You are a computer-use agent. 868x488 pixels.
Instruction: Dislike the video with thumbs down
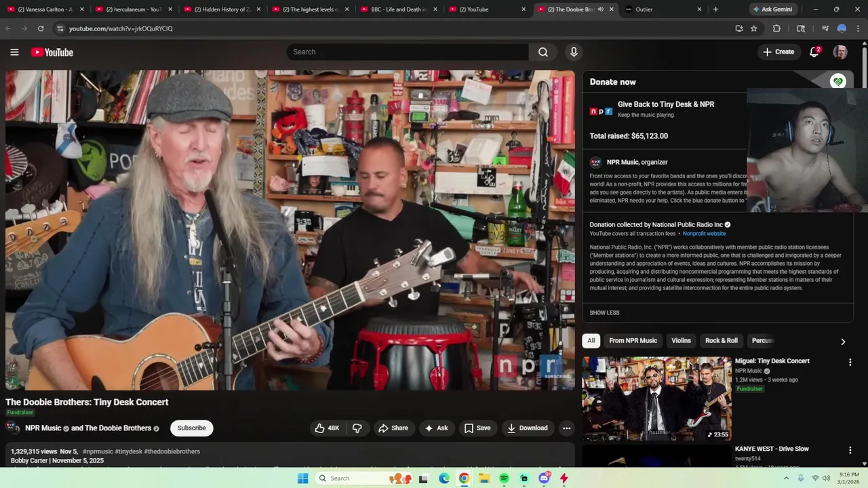tap(357, 428)
